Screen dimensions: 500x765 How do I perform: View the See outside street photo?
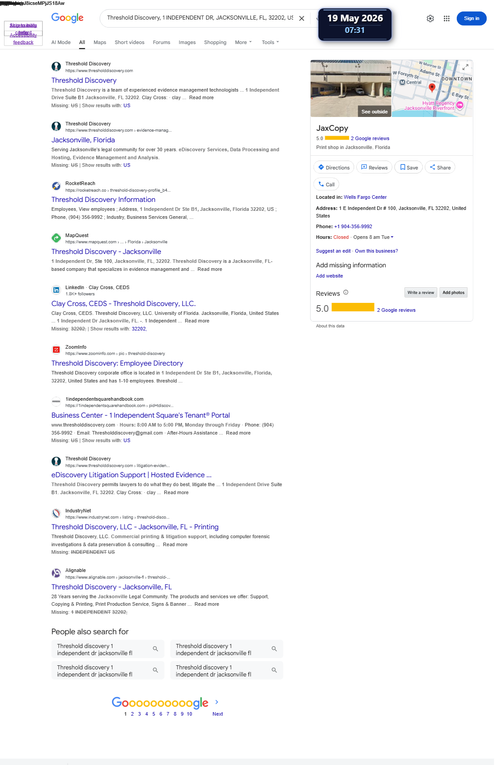coord(375,112)
